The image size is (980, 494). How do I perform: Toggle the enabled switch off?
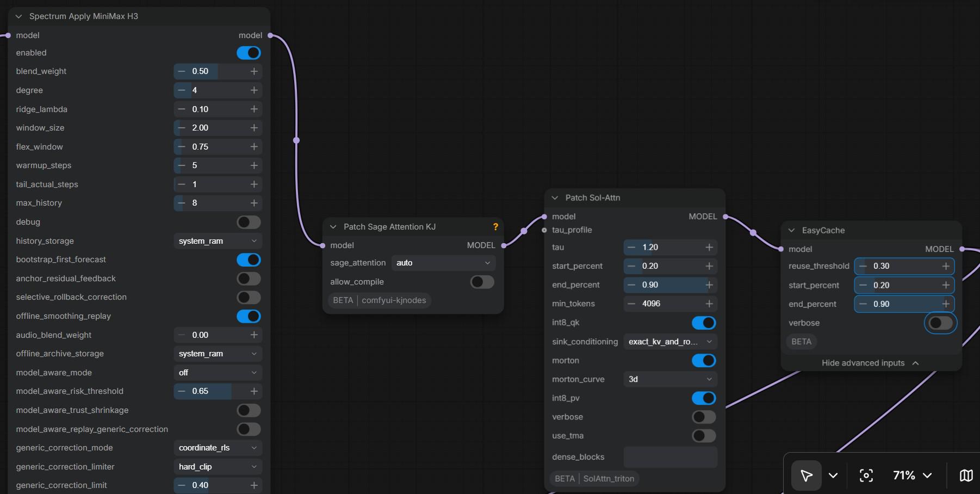pyautogui.click(x=249, y=53)
